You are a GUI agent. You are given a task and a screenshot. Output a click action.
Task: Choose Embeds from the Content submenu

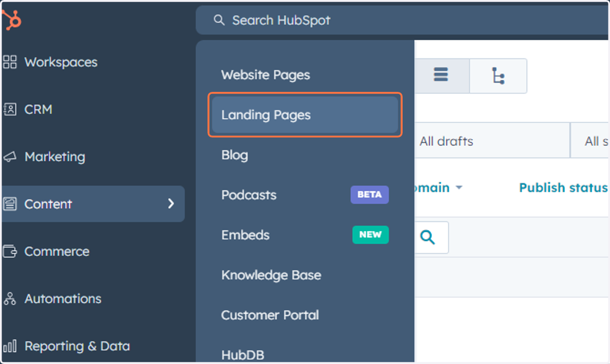[x=246, y=235]
